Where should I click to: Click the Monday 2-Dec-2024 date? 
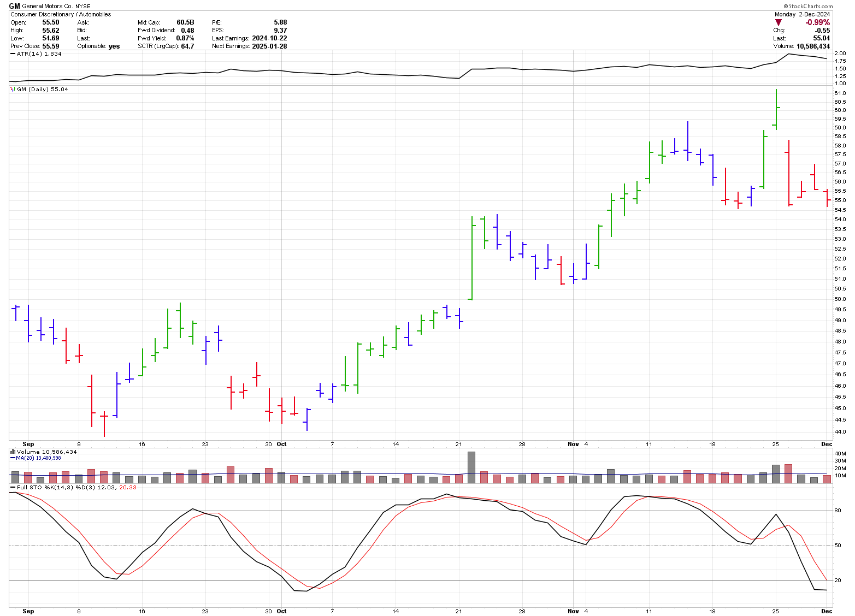(803, 14)
